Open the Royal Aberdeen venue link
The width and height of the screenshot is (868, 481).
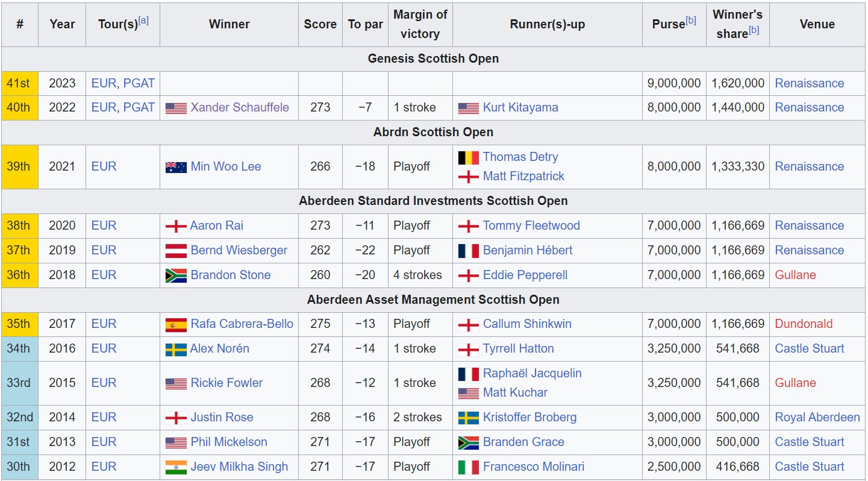pyautogui.click(x=817, y=417)
